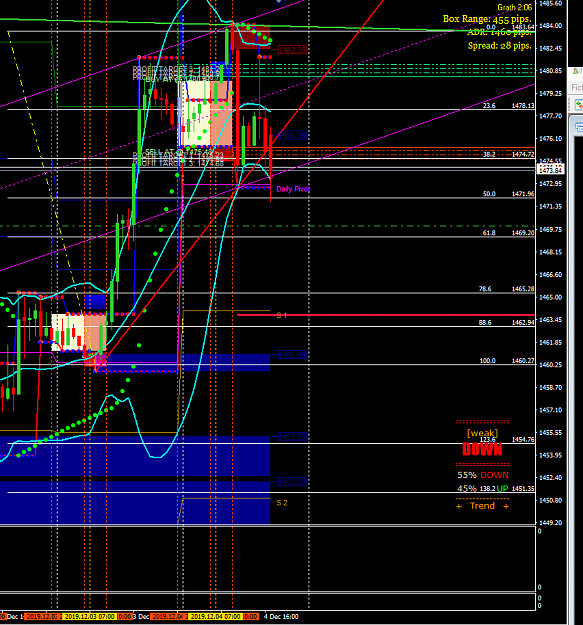This screenshot has height=625, width=583.
Task: Click the 'Spread: 28 pips.' label
Action: pyautogui.click(x=500, y=46)
